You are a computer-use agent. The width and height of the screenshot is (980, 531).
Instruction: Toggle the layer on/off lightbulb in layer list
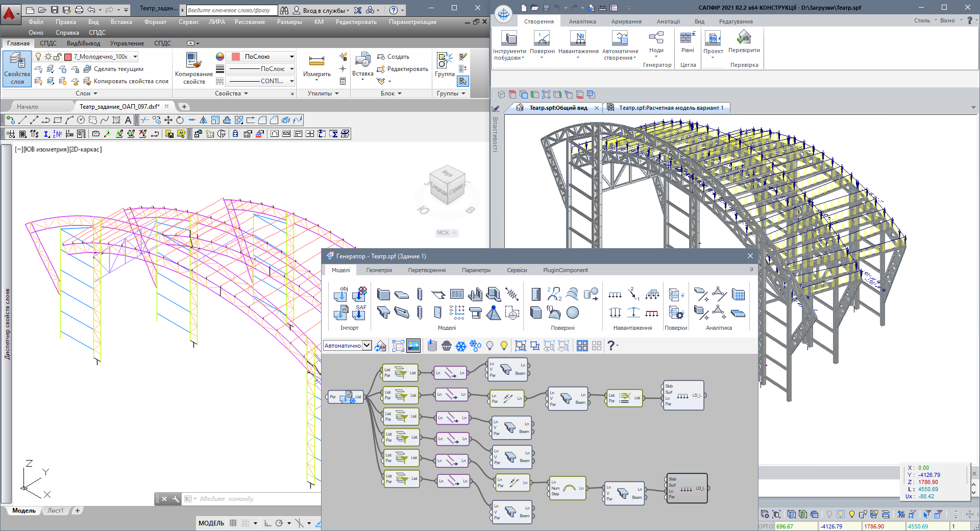(38, 57)
